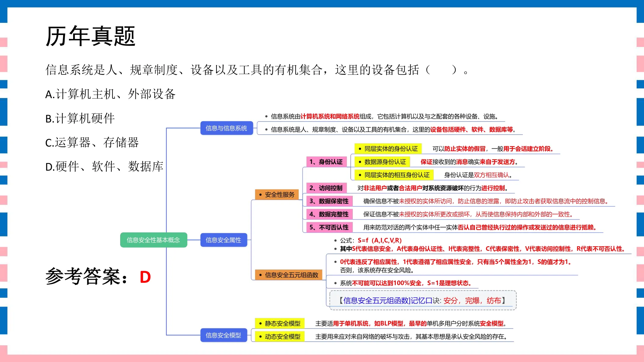Select answer option C.运算器、存储器

[x=92, y=142]
